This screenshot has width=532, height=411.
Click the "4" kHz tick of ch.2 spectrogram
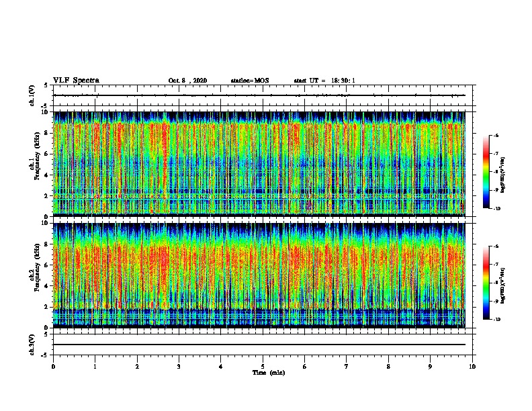(x=46, y=286)
